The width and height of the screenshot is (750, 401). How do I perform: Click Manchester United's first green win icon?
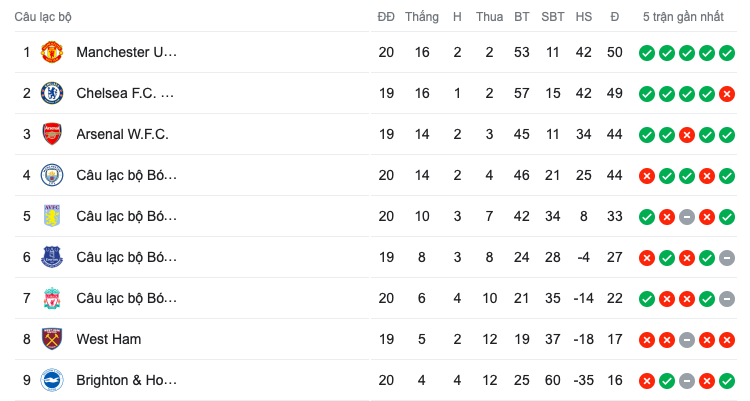(x=646, y=52)
